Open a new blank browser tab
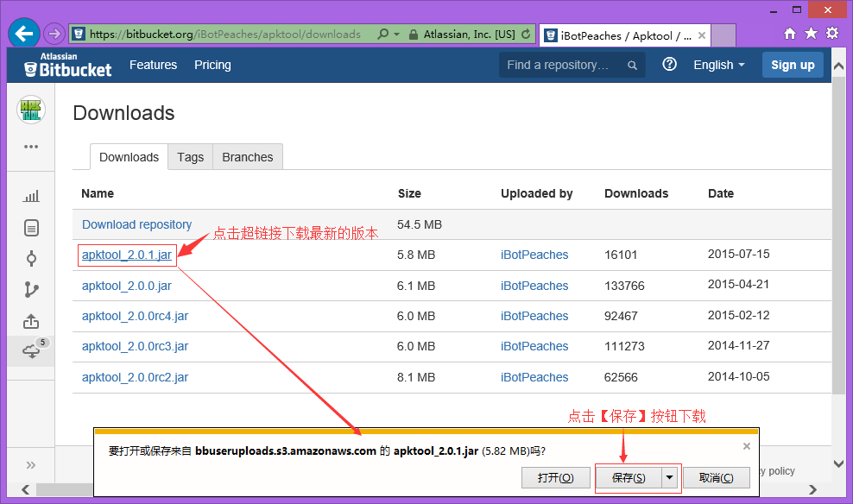Screen dimensions: 853x504 (723, 35)
